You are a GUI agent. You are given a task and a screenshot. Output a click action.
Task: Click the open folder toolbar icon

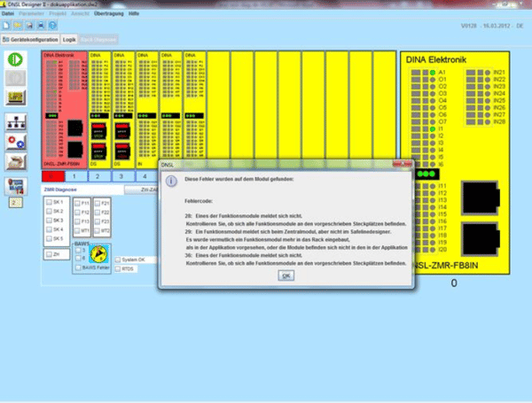(16, 25)
